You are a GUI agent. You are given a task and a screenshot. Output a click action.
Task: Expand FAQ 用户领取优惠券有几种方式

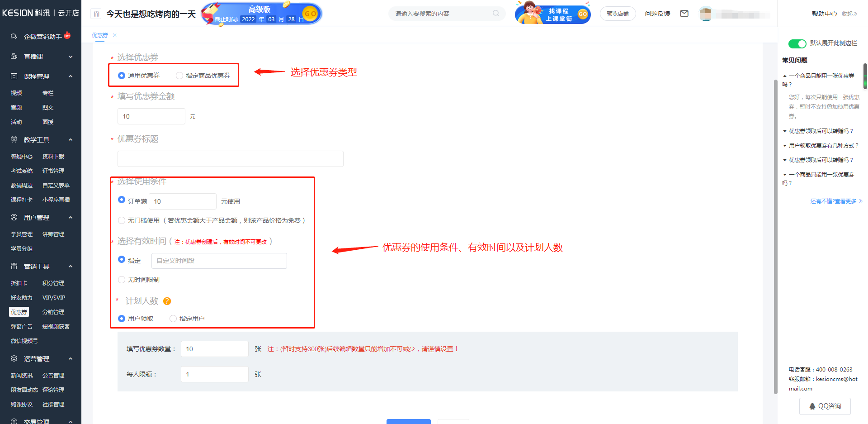pos(821,145)
